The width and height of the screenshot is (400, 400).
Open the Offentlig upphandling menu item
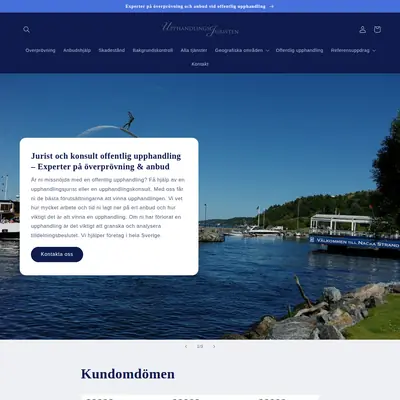[299, 50]
